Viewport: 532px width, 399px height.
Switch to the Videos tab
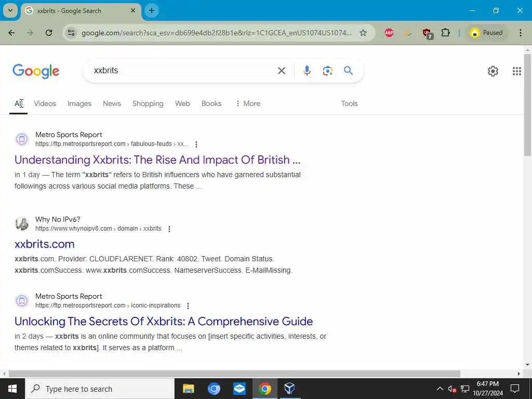[45, 103]
